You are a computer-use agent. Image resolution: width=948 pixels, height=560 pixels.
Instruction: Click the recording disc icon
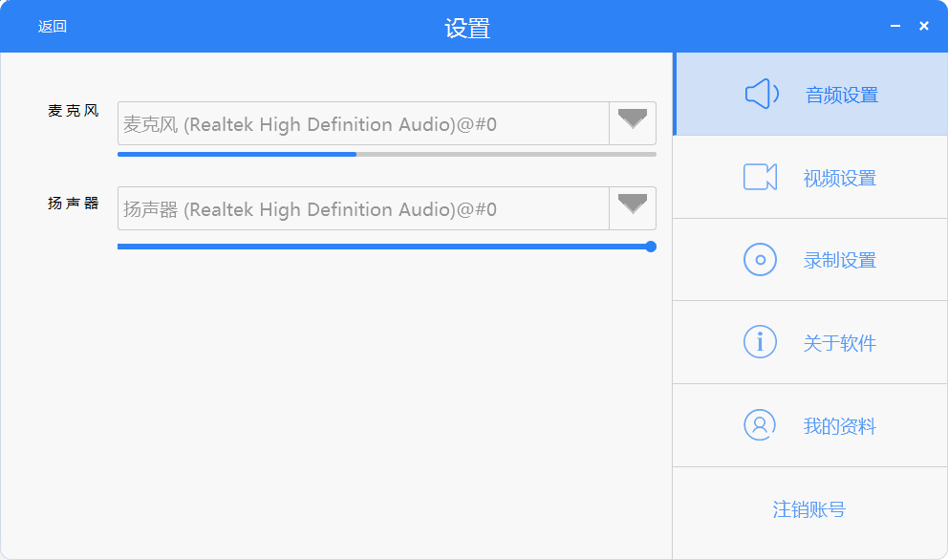click(760, 260)
